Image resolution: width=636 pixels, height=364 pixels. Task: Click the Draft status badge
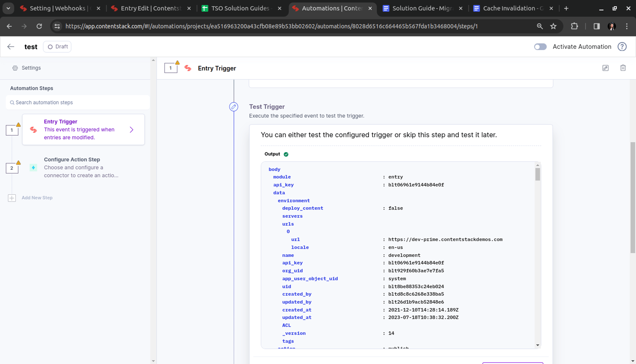(x=57, y=47)
